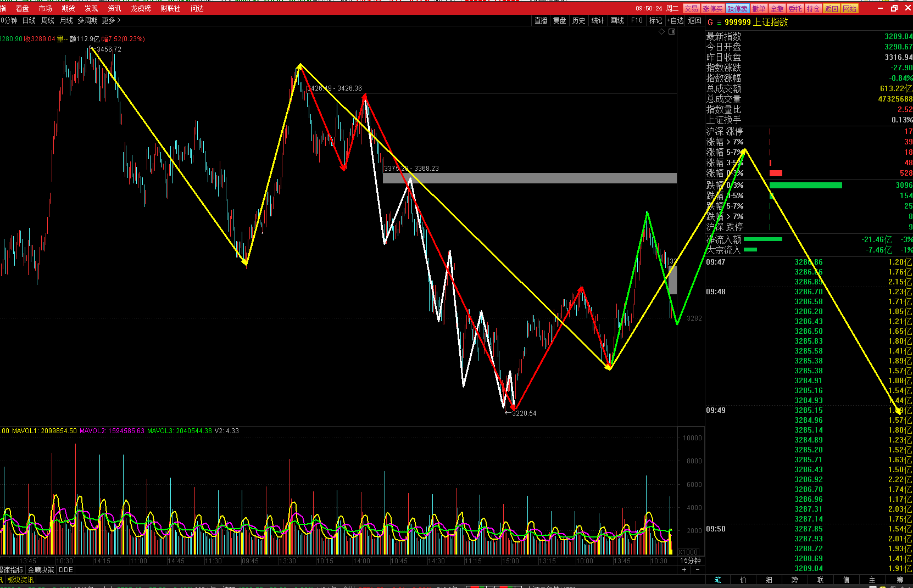Zoom out with the minus button
The image size is (913, 588).
(x=698, y=570)
